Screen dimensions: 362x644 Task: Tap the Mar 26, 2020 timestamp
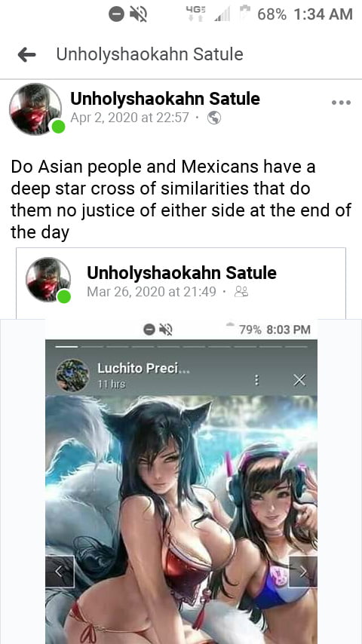pyautogui.click(x=151, y=292)
